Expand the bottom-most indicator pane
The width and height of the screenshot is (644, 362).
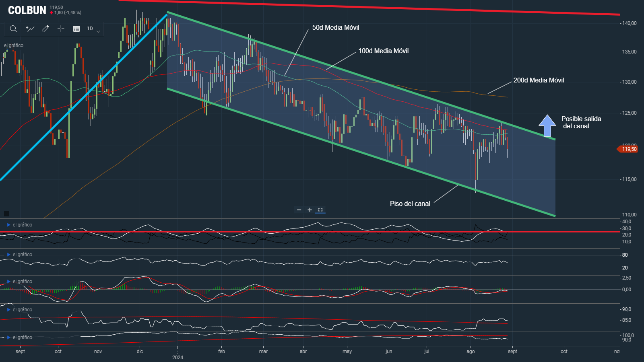[8, 337]
